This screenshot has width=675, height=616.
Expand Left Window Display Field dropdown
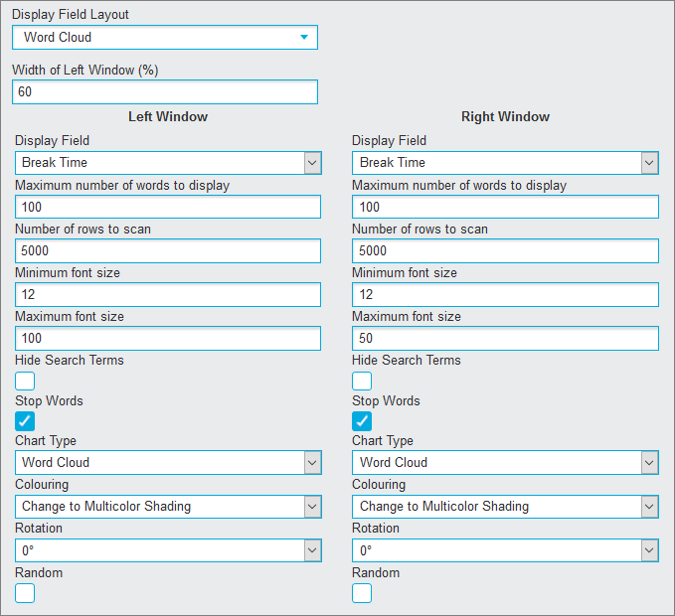pyautogui.click(x=168, y=163)
